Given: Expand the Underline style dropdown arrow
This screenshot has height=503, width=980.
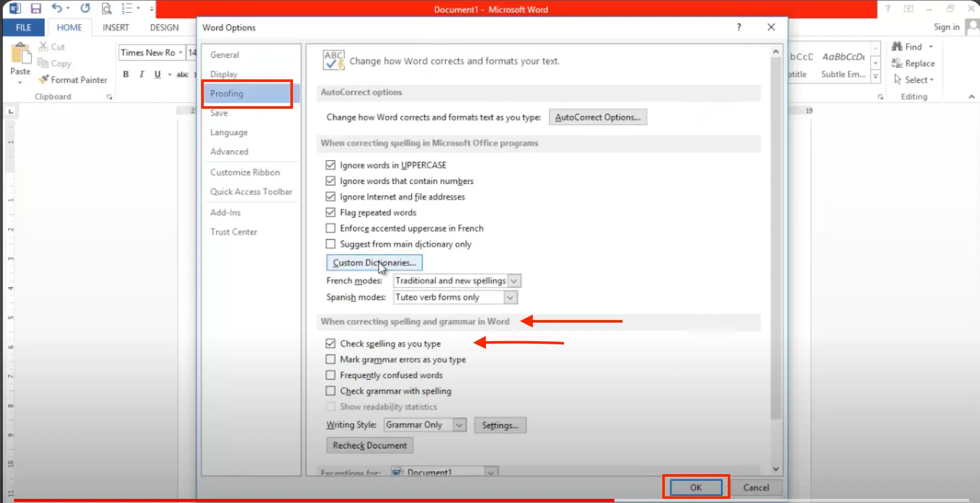Looking at the screenshot, I should [x=170, y=75].
